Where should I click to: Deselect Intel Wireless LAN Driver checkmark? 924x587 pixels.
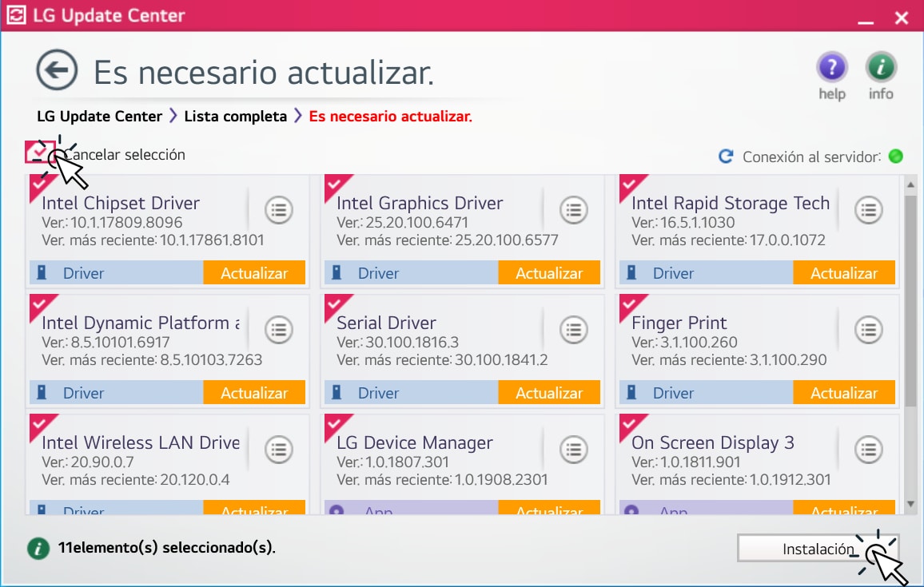click(40, 425)
